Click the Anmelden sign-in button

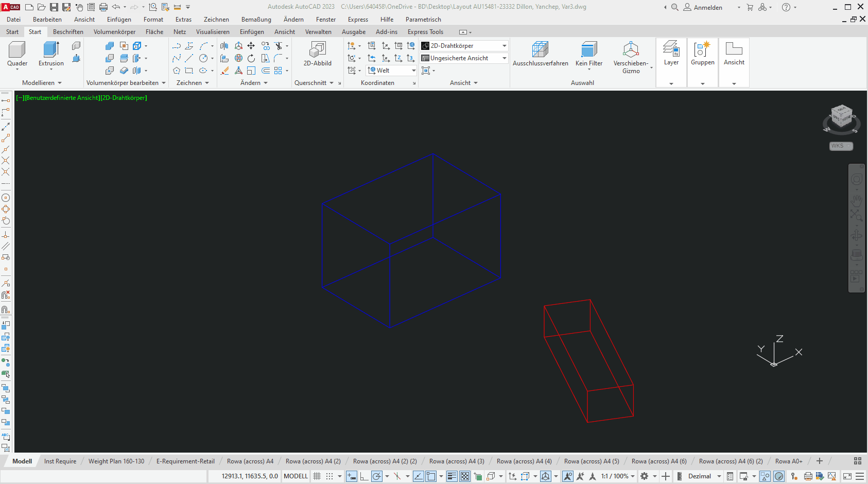pyautogui.click(x=703, y=7)
